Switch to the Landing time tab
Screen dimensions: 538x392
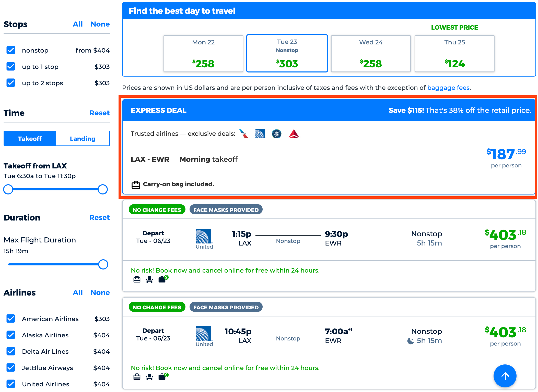click(x=83, y=139)
